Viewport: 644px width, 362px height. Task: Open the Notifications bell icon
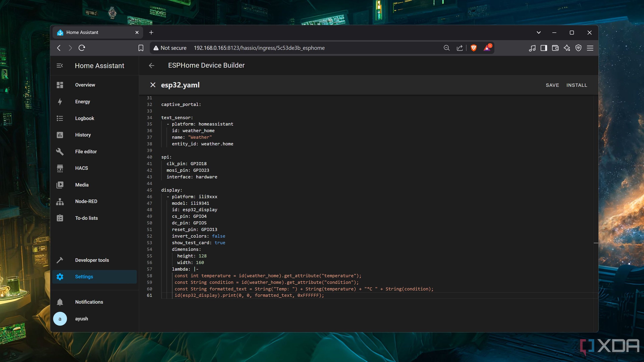[60, 302]
